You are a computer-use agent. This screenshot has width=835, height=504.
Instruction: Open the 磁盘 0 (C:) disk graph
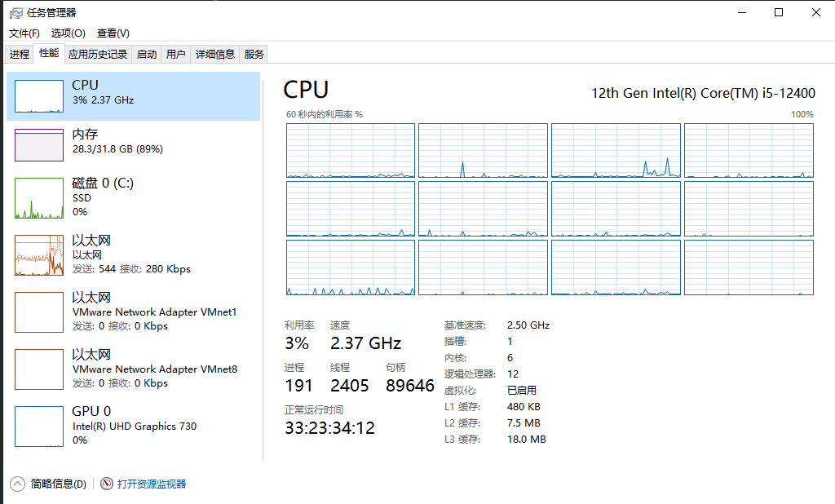[x=39, y=198]
